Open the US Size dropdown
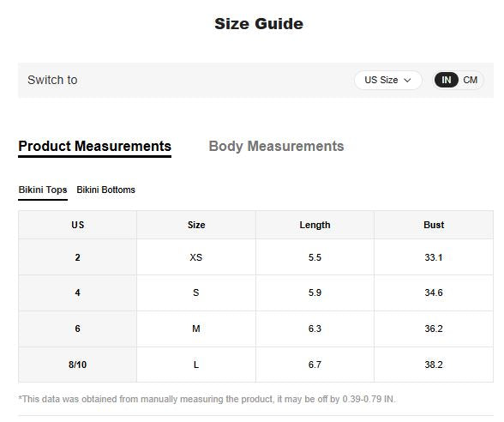Image resolution: width=504 pixels, height=422 pixels. tap(388, 80)
